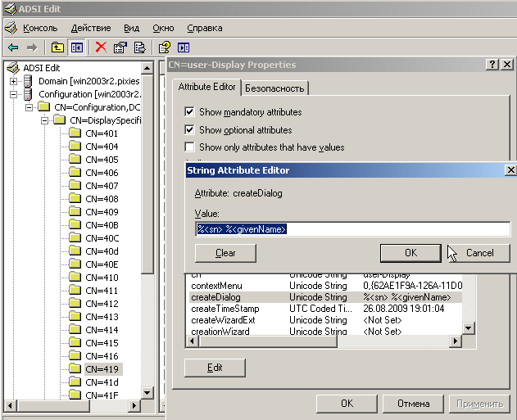The height and width of the screenshot is (420, 517).
Task: Expand the Domain node in tree
Action: point(13,81)
